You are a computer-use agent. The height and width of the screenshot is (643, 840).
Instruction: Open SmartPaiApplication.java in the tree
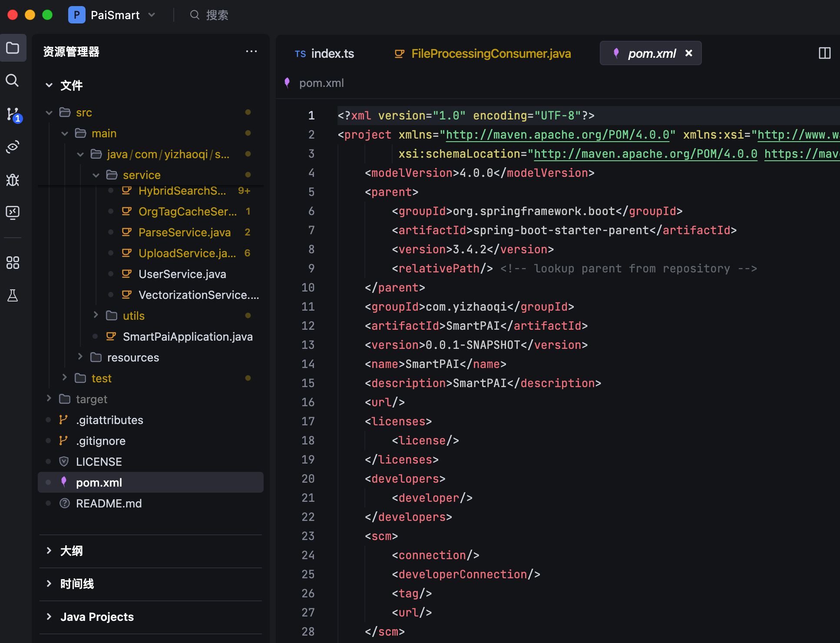[x=188, y=336]
